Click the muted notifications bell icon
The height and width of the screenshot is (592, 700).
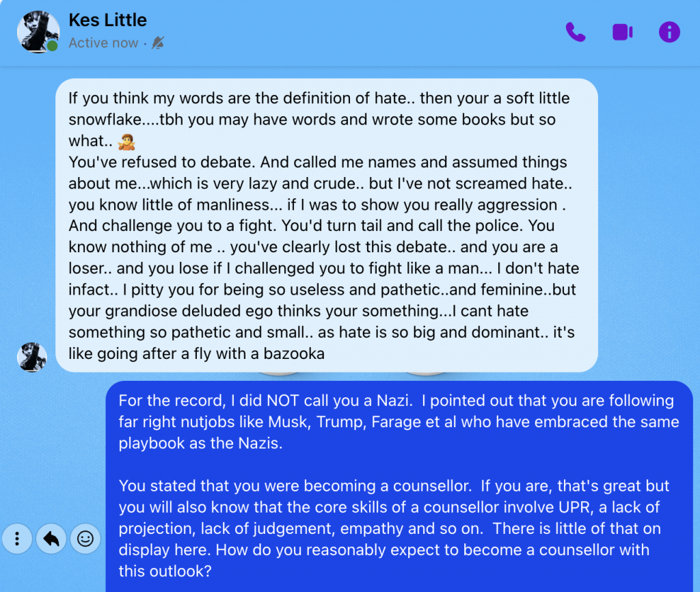click(x=158, y=43)
